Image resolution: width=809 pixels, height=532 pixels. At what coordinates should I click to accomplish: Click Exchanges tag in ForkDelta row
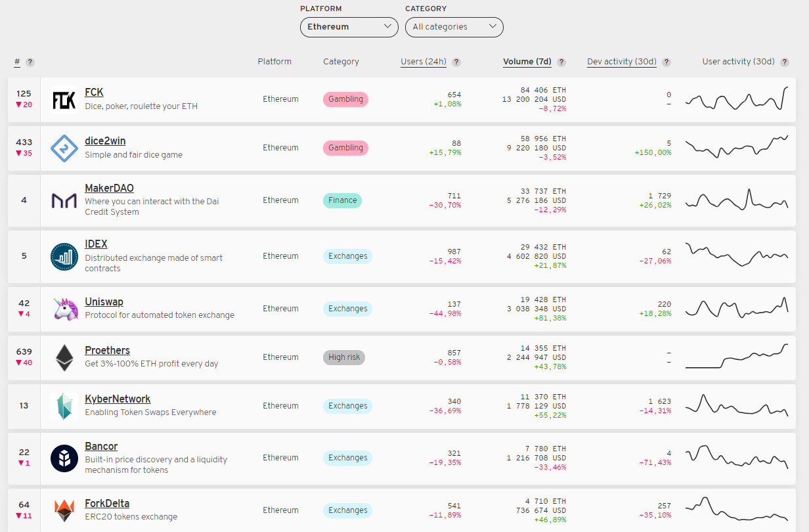(x=347, y=510)
